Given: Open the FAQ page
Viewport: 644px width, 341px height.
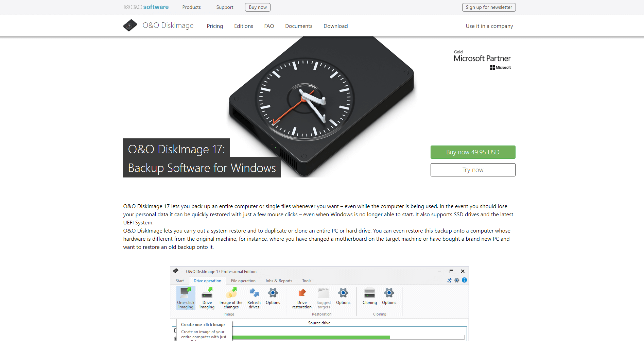Looking at the screenshot, I should tap(269, 26).
